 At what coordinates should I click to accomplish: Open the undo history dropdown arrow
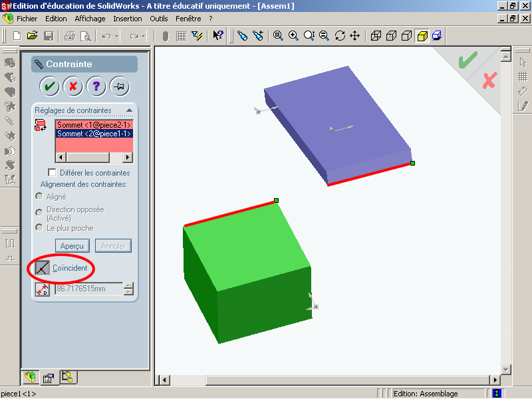[116, 36]
